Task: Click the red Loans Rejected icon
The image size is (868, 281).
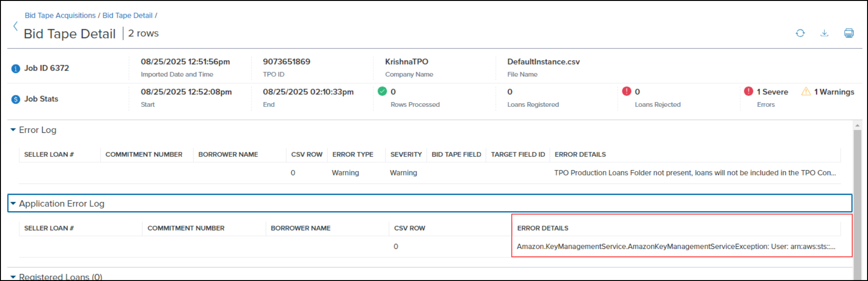Action: [627, 91]
